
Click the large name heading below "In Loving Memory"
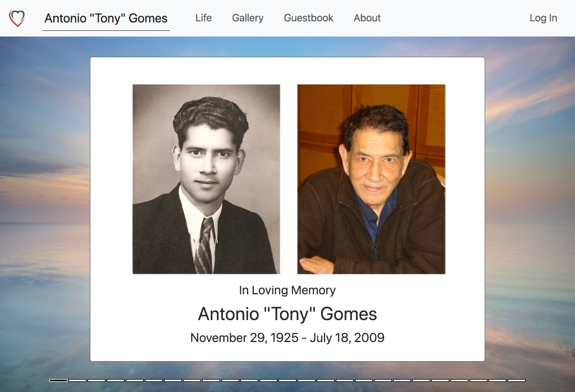click(287, 314)
